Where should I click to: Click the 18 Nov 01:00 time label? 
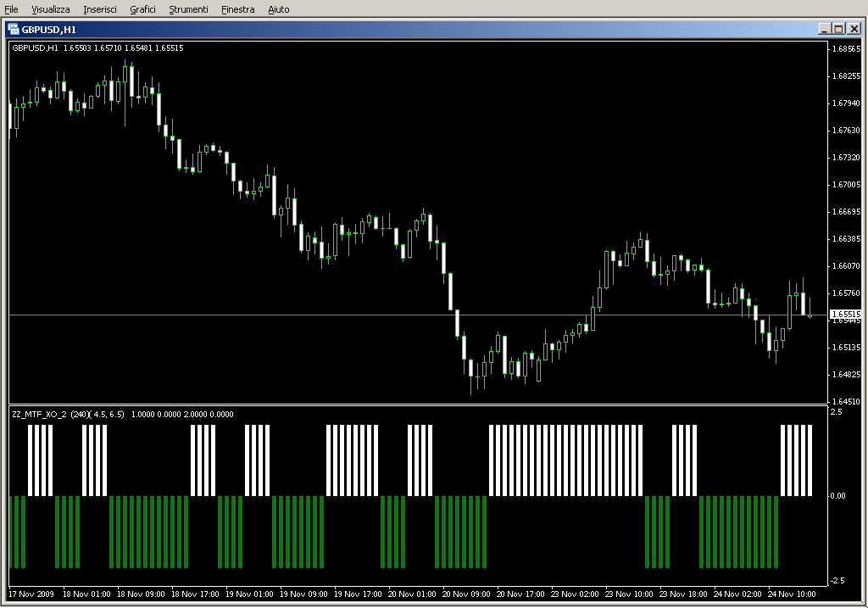point(86,594)
